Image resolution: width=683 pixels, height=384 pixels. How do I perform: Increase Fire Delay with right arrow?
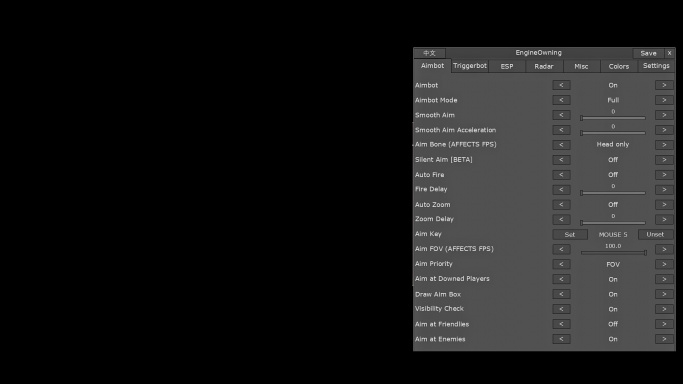click(x=664, y=189)
